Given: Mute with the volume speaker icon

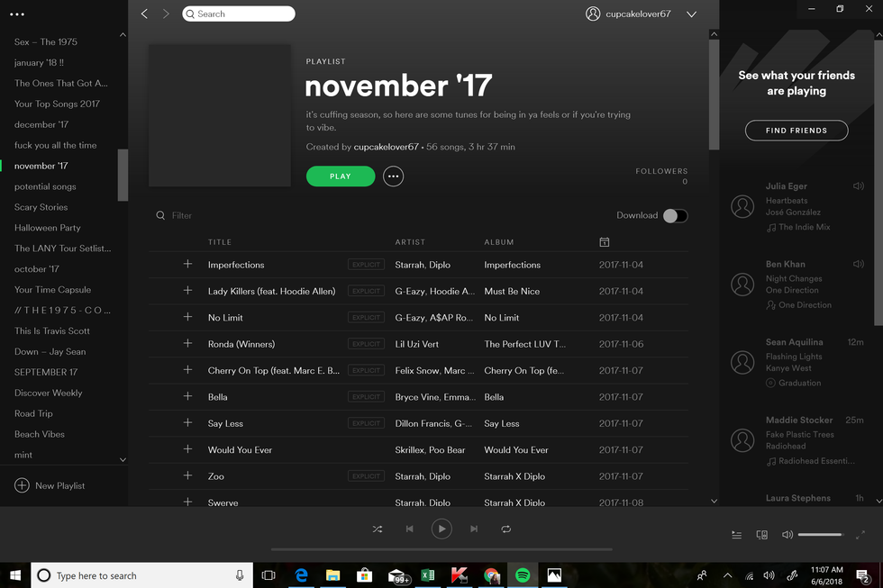Looking at the screenshot, I should tap(787, 535).
